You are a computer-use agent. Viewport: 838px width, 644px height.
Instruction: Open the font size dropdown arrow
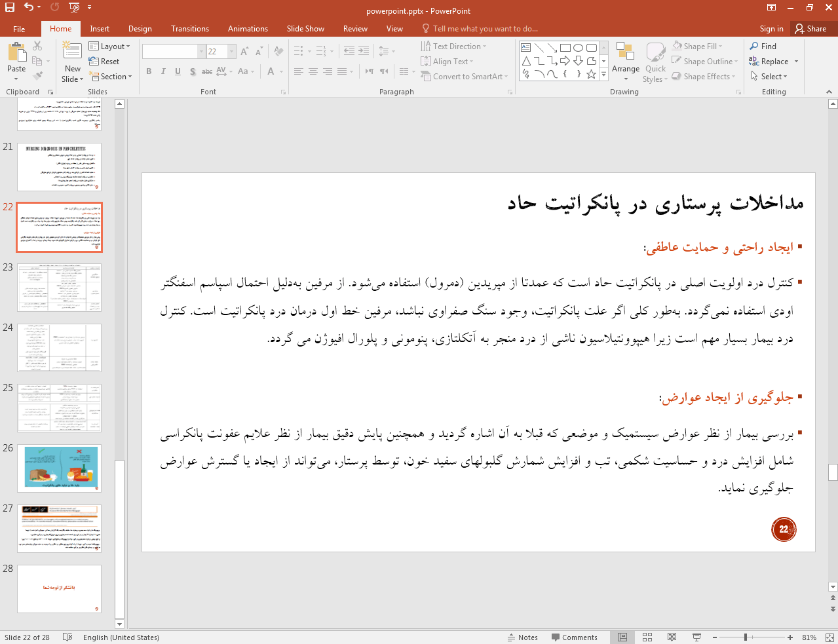[231, 51]
